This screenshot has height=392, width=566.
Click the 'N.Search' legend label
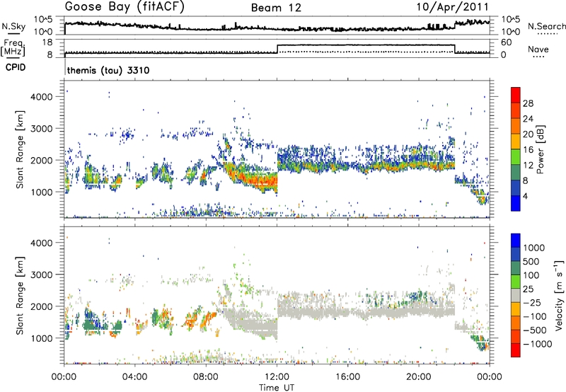pyautogui.click(x=546, y=26)
